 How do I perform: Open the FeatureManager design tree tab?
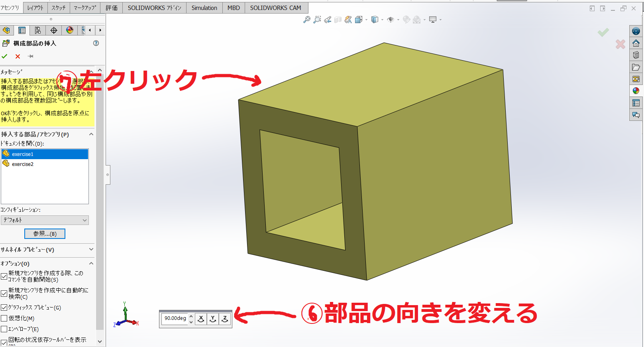(6, 30)
